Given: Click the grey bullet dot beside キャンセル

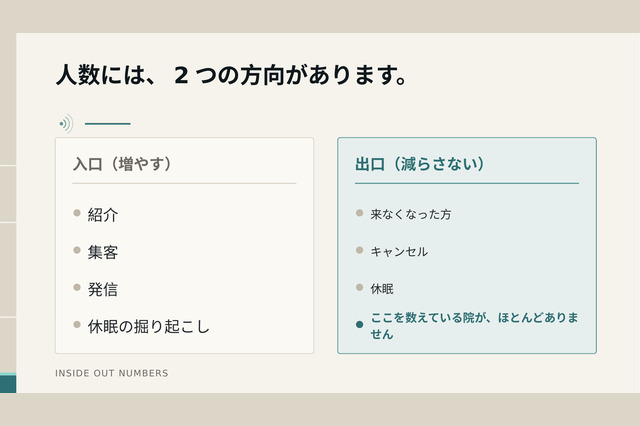Looking at the screenshot, I should (360, 250).
